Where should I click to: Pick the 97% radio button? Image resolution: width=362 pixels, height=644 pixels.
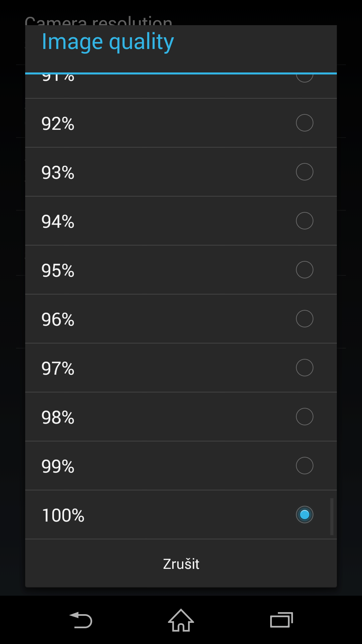click(x=304, y=368)
